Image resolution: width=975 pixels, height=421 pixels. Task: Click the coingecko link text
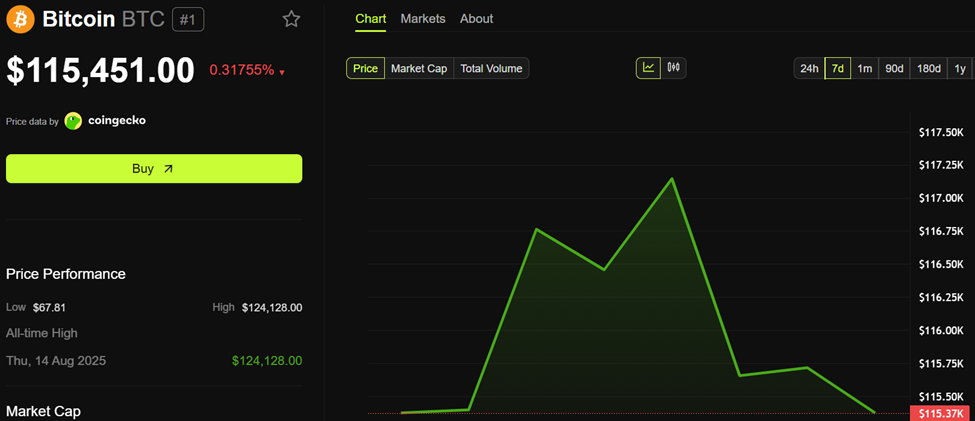click(116, 121)
